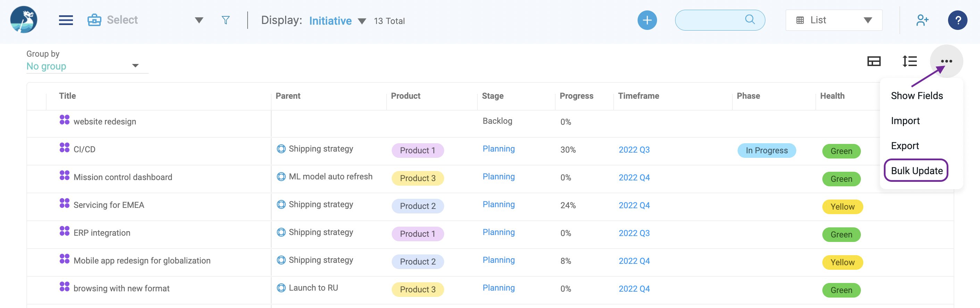Choose Show Fields in the menu
Image resolution: width=980 pixels, height=308 pixels.
tap(916, 96)
